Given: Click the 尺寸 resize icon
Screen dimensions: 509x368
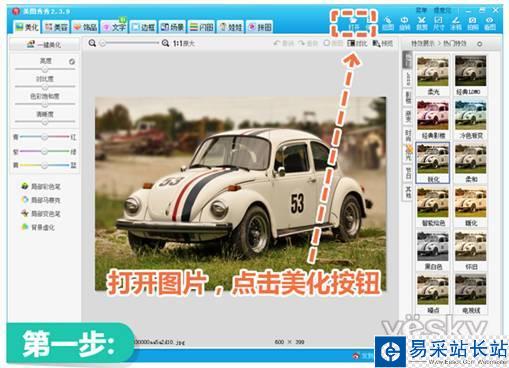Looking at the screenshot, I should pyautogui.click(x=438, y=24).
